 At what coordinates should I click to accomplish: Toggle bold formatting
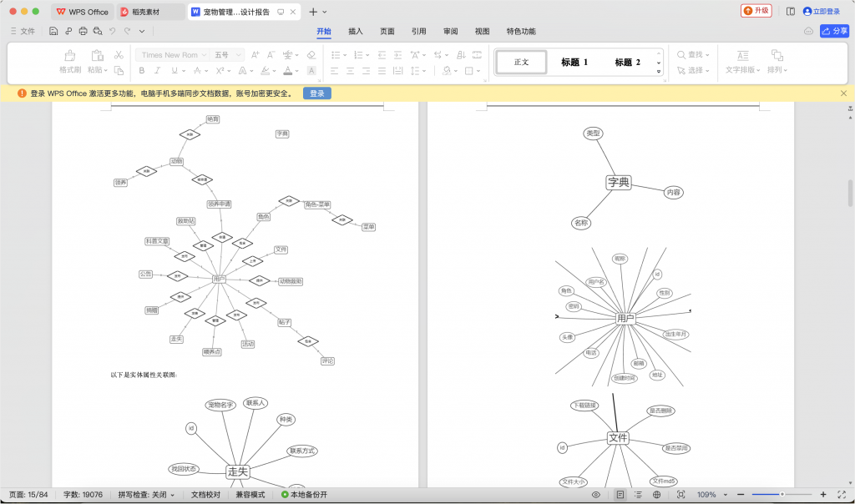pyautogui.click(x=142, y=71)
